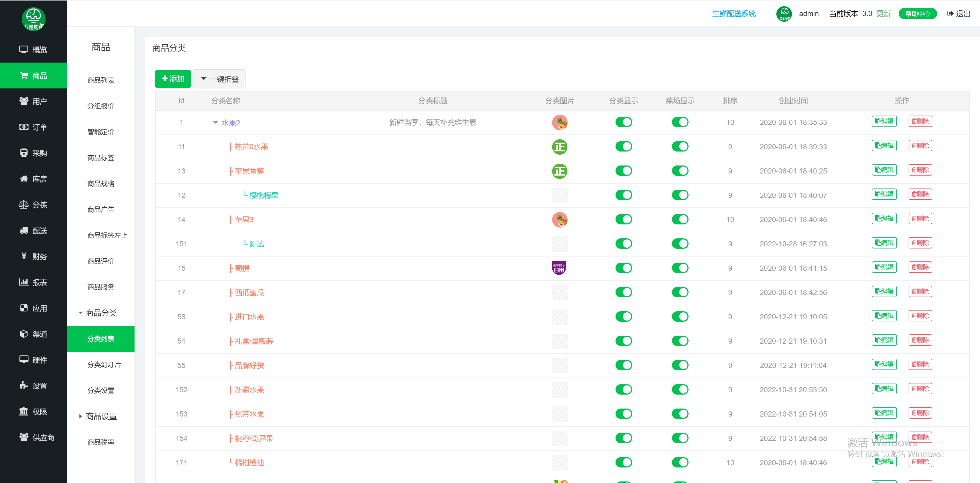Open the 分拣 balance scale icon
This screenshot has width=980, height=483.
pos(24,205)
